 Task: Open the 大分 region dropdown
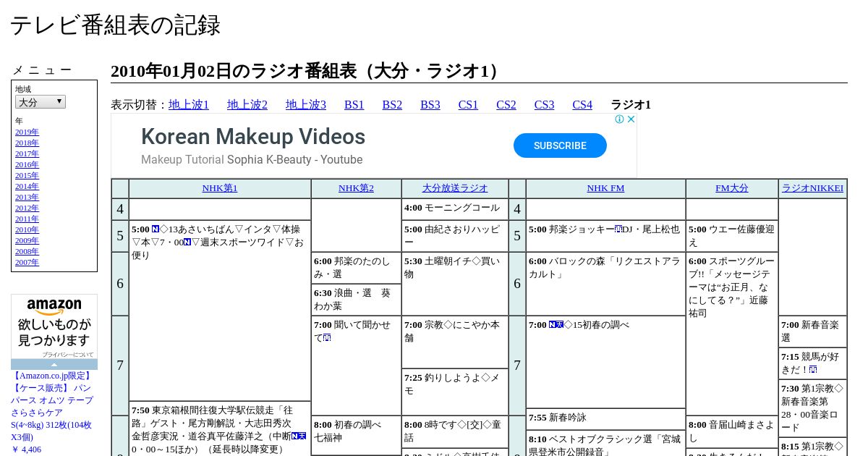click(41, 102)
